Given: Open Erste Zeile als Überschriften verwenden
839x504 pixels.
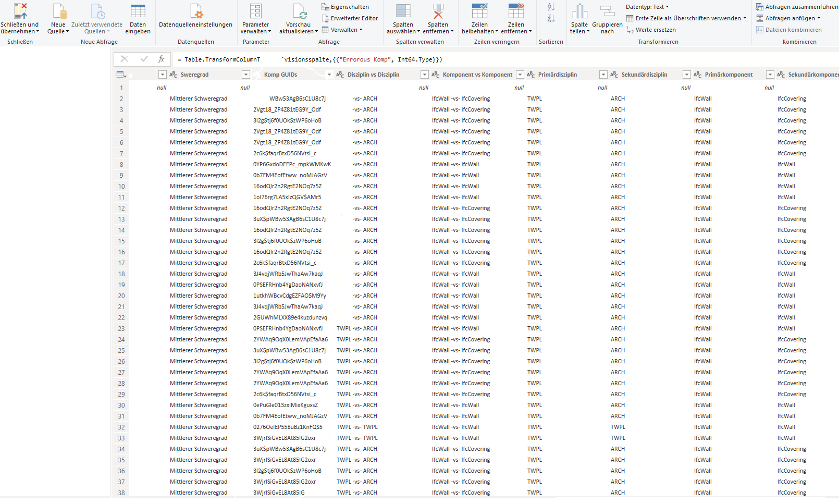Looking at the screenshot, I should coord(686,18).
